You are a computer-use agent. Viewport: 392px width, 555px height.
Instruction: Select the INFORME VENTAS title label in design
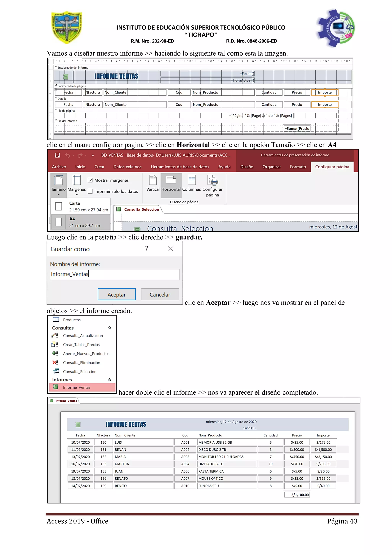tap(116, 76)
